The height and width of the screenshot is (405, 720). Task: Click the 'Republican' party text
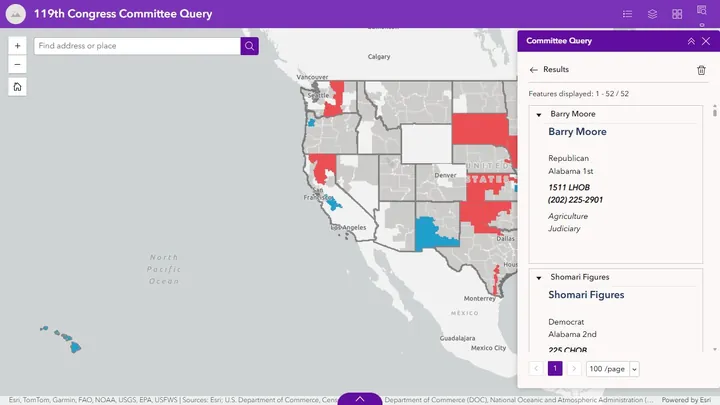[x=568, y=158]
